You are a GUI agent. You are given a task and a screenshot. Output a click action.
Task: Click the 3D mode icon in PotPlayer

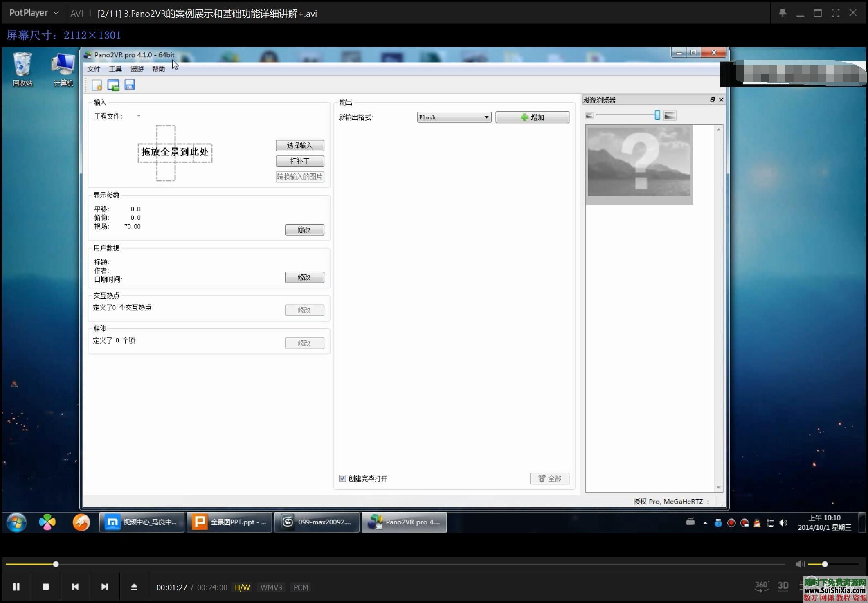coord(783,586)
